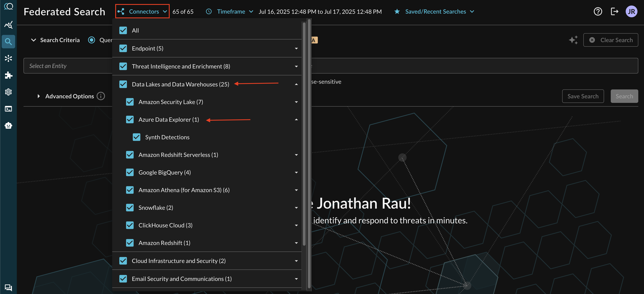Click the Advanced Options info icon

point(101,96)
